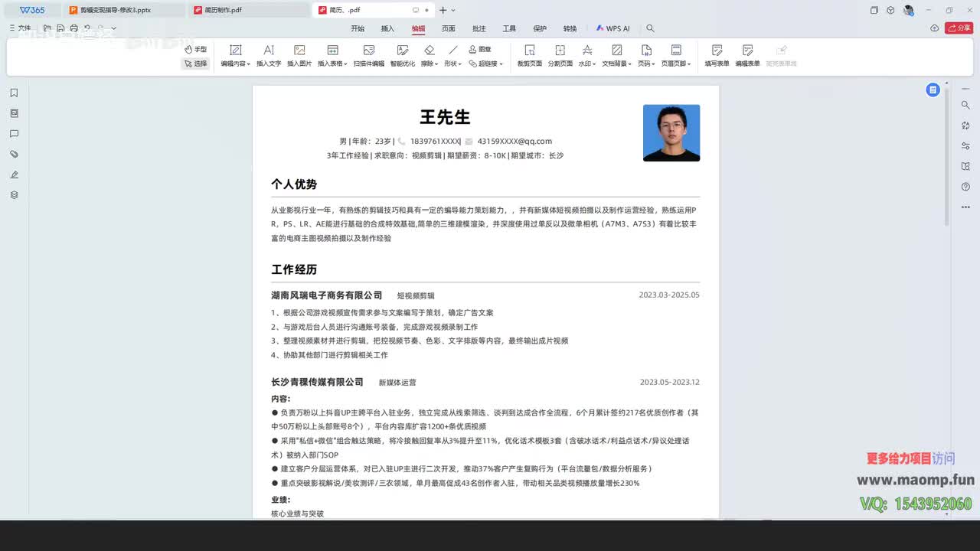The height and width of the screenshot is (551, 980).
Task: Click the save icon in quick access bar
Action: pos(60,28)
